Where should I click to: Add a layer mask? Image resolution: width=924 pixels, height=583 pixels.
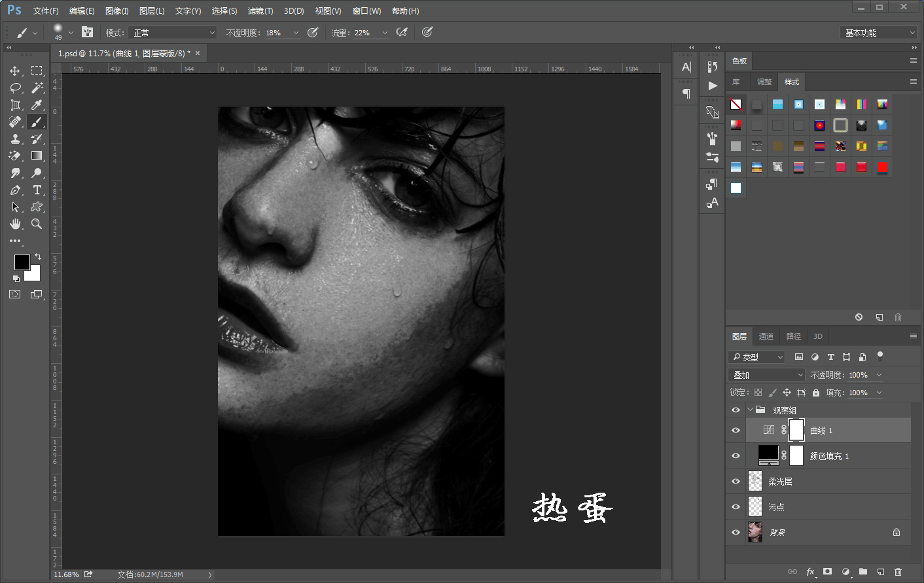point(827,571)
